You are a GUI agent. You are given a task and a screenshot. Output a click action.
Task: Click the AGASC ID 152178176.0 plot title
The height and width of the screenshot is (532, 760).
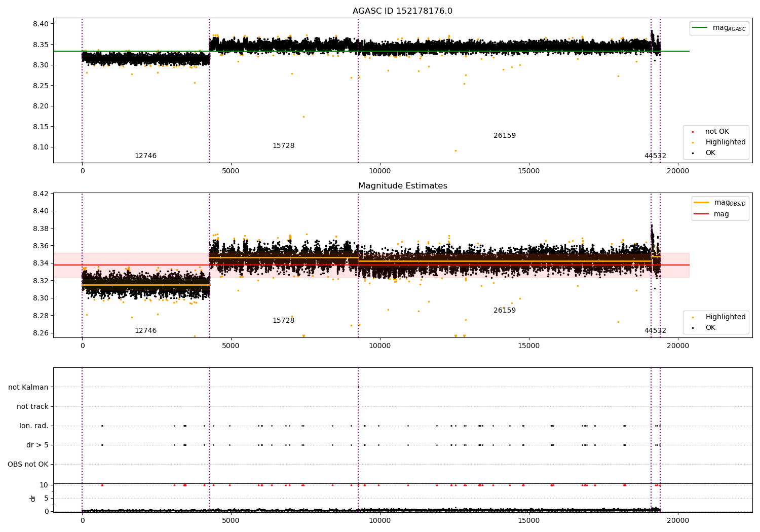[402, 11]
